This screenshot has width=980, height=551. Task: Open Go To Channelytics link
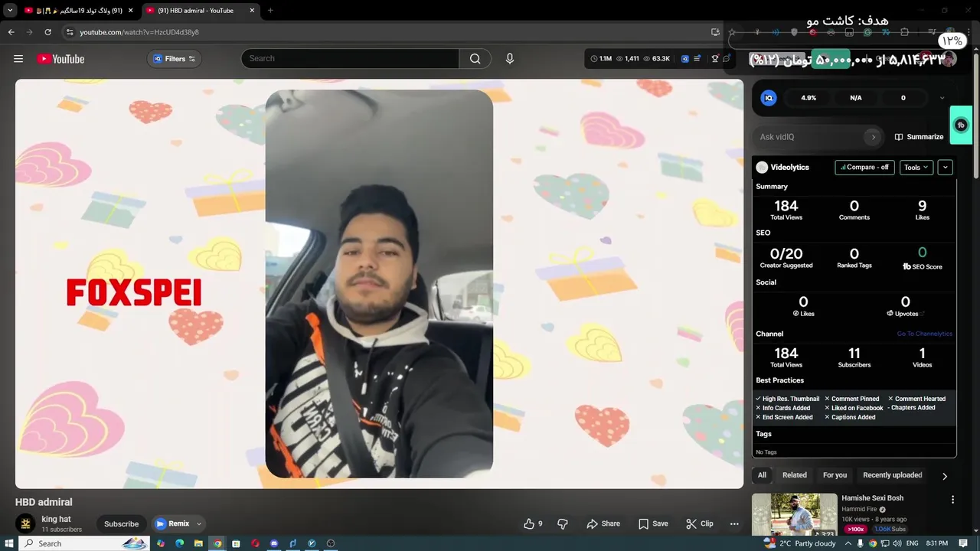coord(925,334)
